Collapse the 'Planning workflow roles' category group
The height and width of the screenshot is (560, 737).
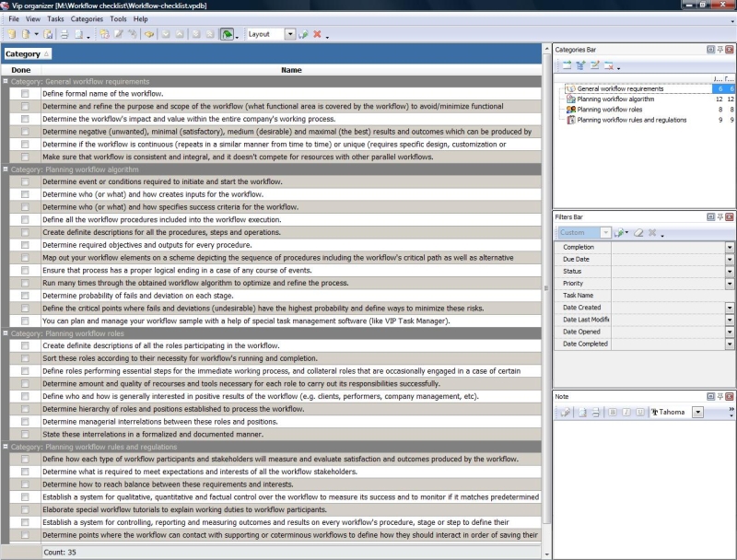tap(6, 333)
